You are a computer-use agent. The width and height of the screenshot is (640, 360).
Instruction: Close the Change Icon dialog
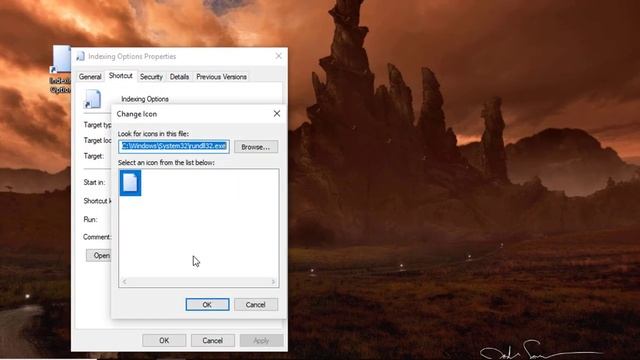[x=277, y=113]
